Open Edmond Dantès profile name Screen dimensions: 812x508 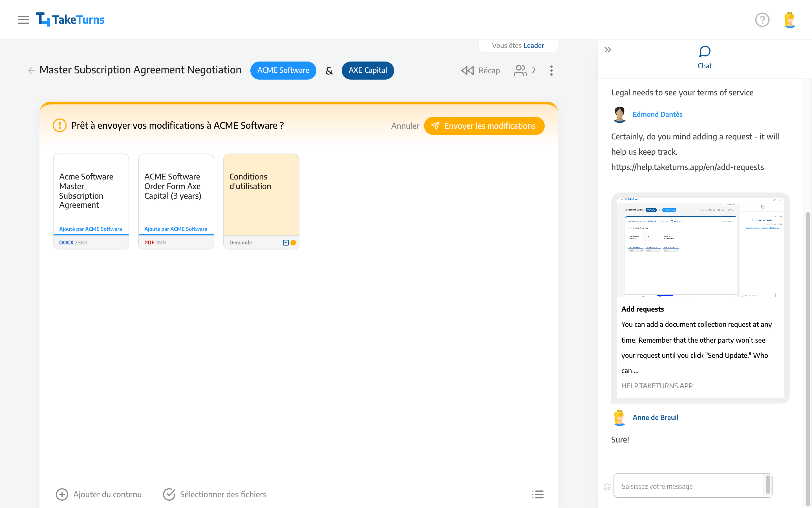coord(657,114)
